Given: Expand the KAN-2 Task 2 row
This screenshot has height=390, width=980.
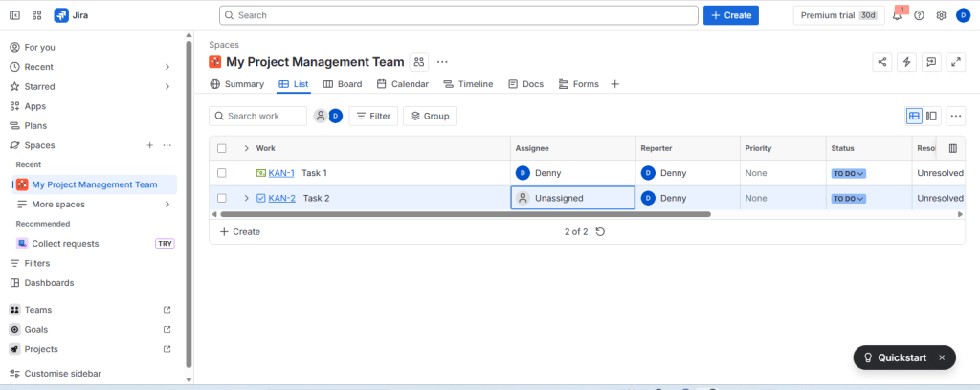Looking at the screenshot, I should (246, 198).
